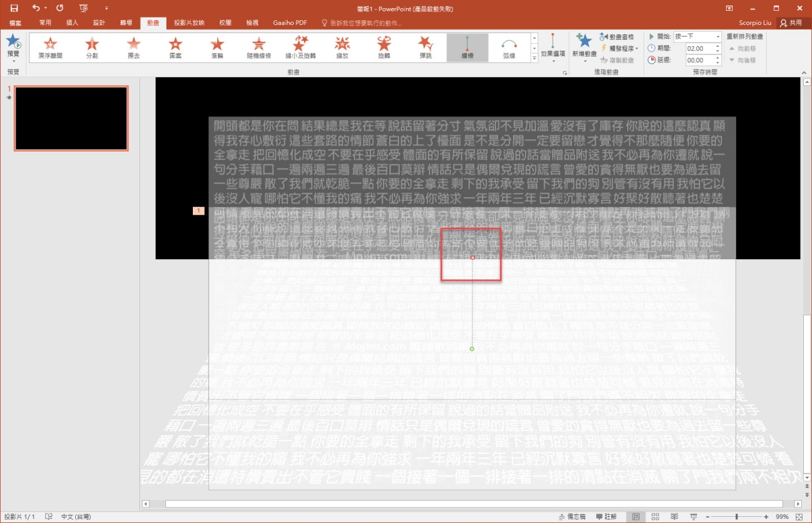812x523 pixels.
Task: Select the 彈跳 (Bounce) animation effect
Action: click(425, 47)
